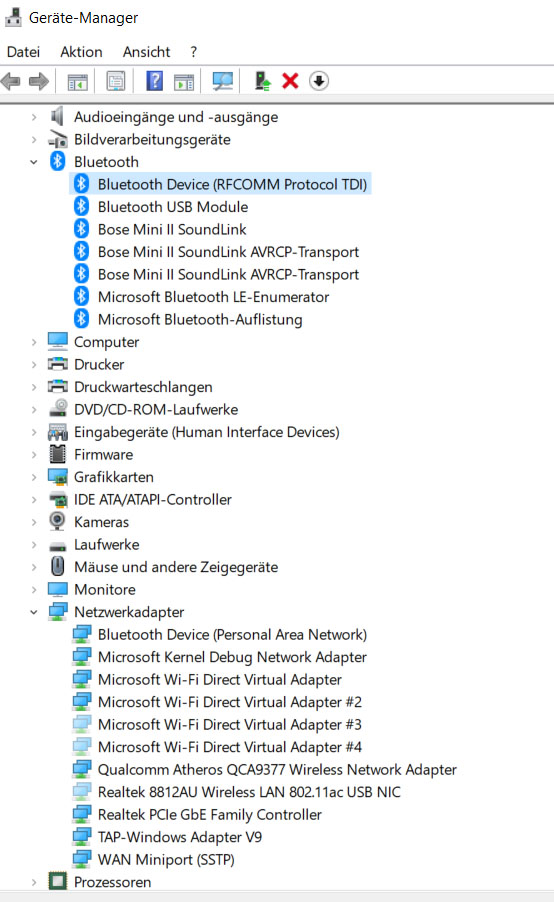Viewport: 554px width, 902px height.
Task: Expand the Grafikkarten category
Action: (34, 477)
